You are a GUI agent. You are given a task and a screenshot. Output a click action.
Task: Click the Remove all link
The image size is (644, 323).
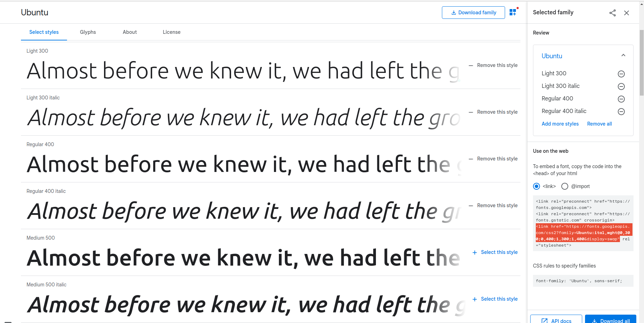coord(599,124)
